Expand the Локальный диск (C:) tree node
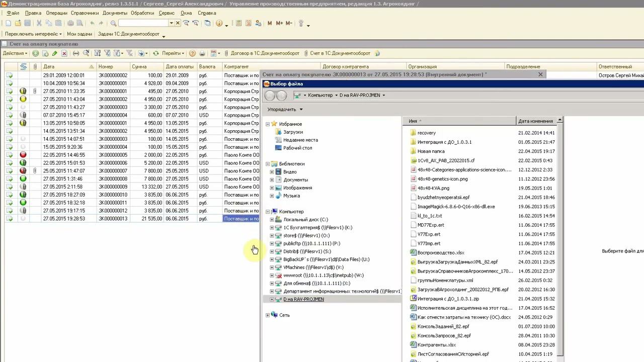Image resolution: width=644 pixels, height=362 pixels. [272, 220]
